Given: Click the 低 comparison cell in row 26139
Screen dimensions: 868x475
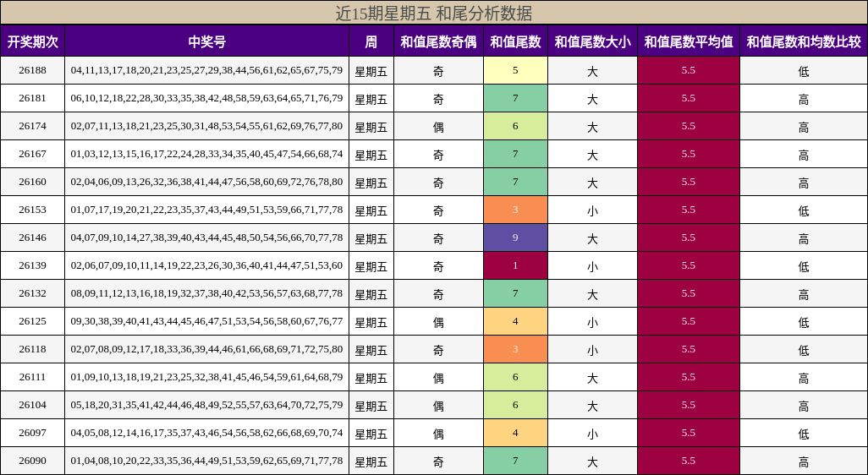Looking at the screenshot, I should 804,266.
